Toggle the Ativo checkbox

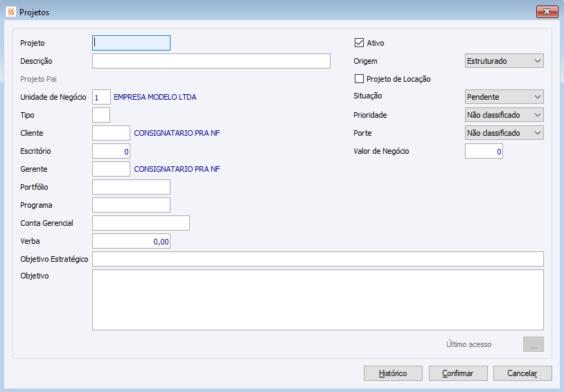[x=359, y=43]
